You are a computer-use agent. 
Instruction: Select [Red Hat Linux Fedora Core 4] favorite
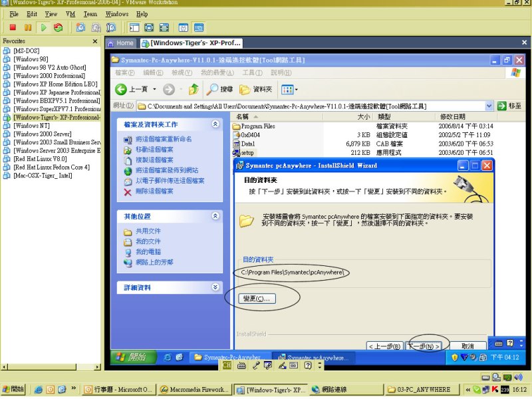pyautogui.click(x=52, y=167)
